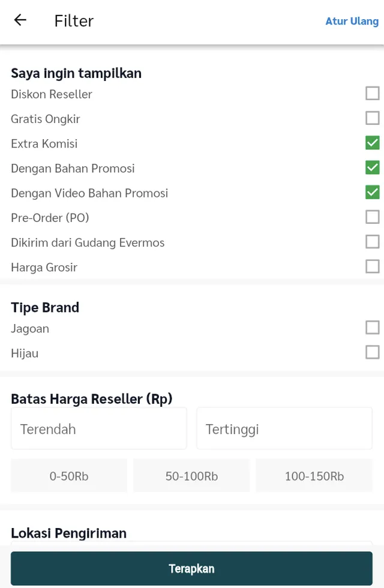
Task: Tap the Extra Komisi label text
Action: pyautogui.click(x=44, y=143)
